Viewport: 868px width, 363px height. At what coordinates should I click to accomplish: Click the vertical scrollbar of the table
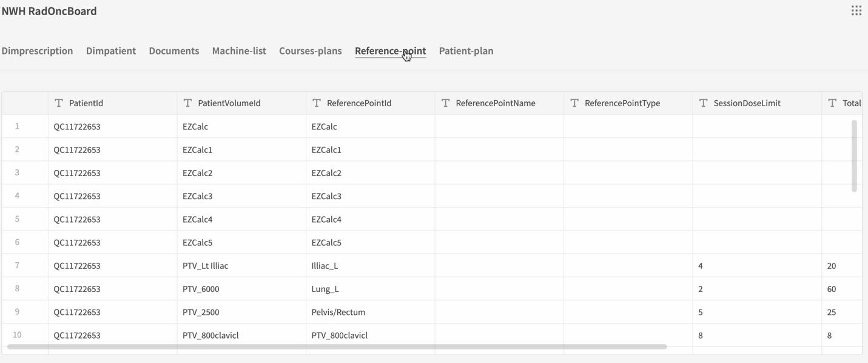pos(854,156)
